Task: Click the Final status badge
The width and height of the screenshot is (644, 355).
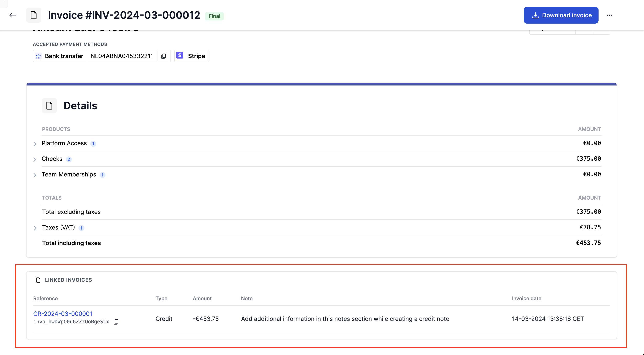Action: click(214, 16)
